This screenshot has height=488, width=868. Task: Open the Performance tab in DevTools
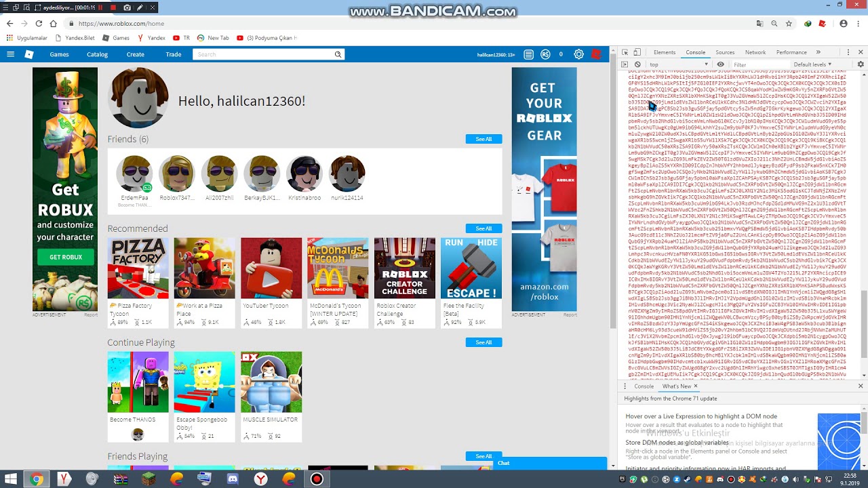791,52
